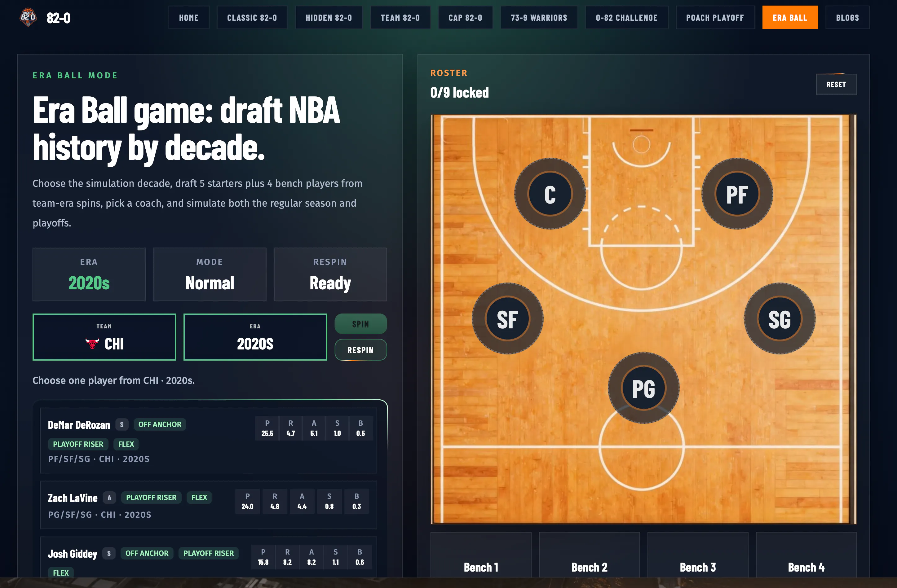Image resolution: width=897 pixels, height=588 pixels.
Task: Click the ROSTER section label
Action: (x=449, y=73)
